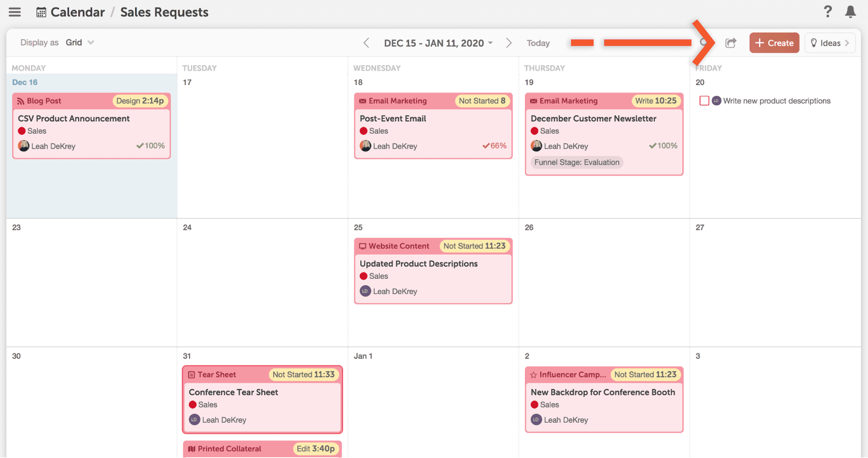Click the calendar icon beside Calendar title
This screenshot has height=458, width=868.
click(x=41, y=12)
